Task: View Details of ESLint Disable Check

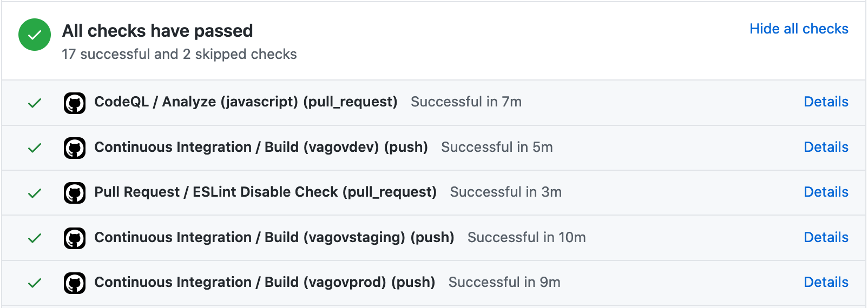Action: [826, 192]
